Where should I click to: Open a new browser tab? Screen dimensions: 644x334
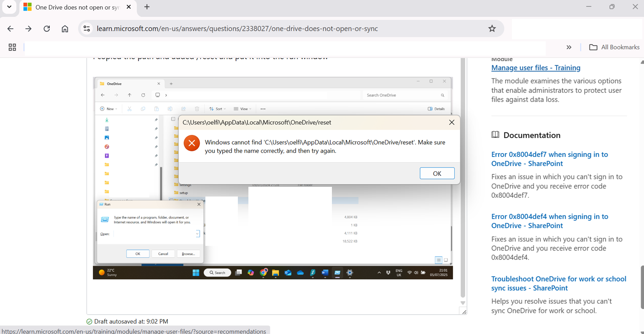(x=147, y=7)
